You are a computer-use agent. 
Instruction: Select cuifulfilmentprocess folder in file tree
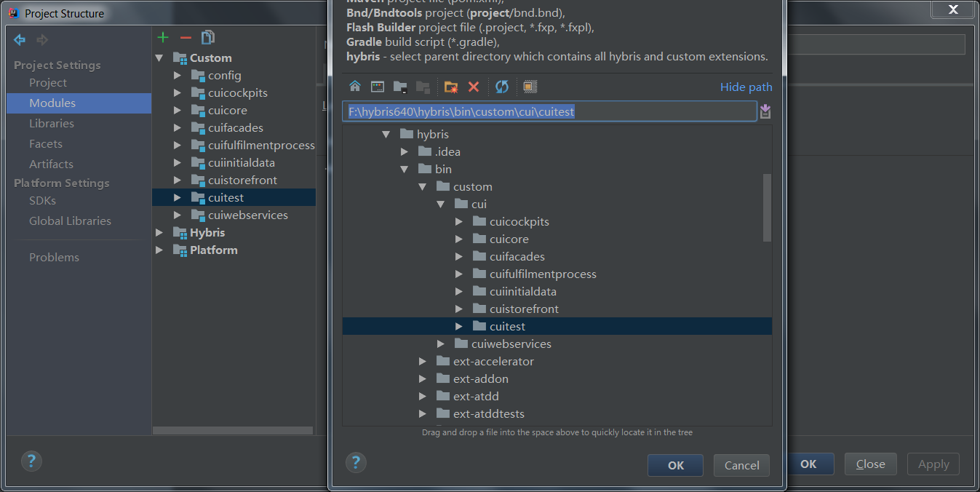(543, 274)
